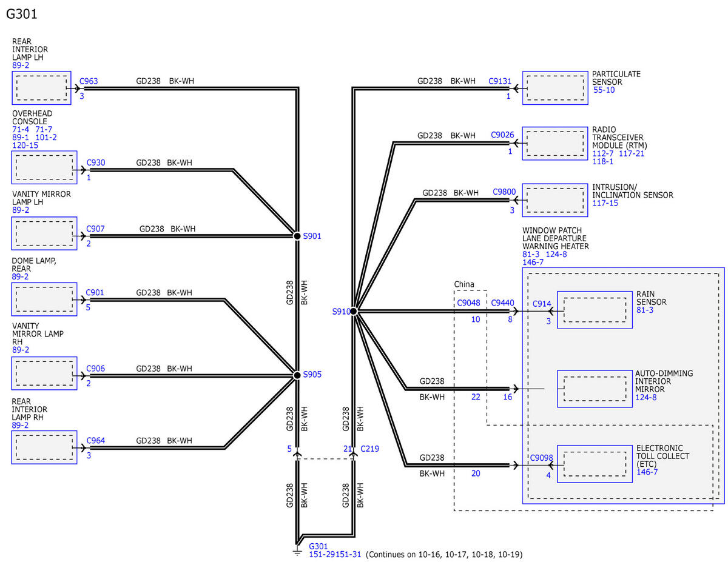The image size is (728, 562).
Task: Open connector C9440 link
Action: [503, 302]
